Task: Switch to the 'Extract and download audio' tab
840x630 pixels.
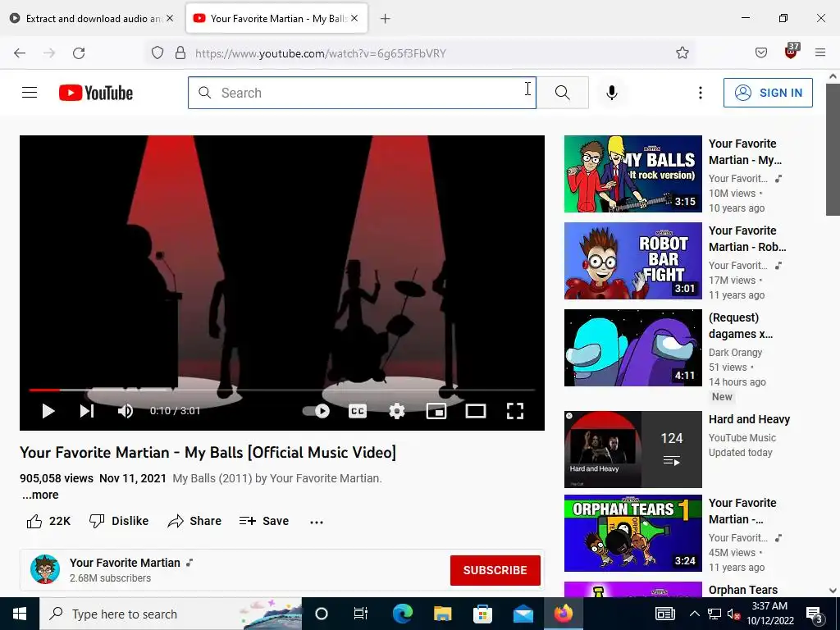Action: coord(91,19)
